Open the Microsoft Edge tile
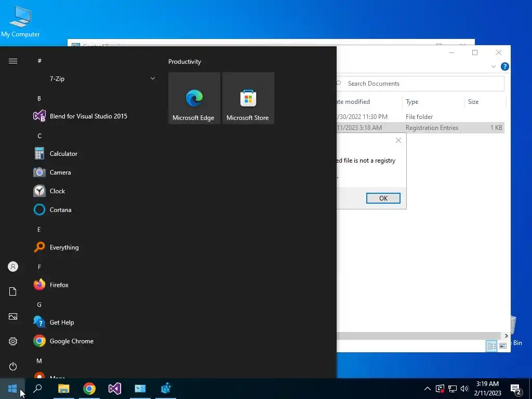 pyautogui.click(x=194, y=98)
